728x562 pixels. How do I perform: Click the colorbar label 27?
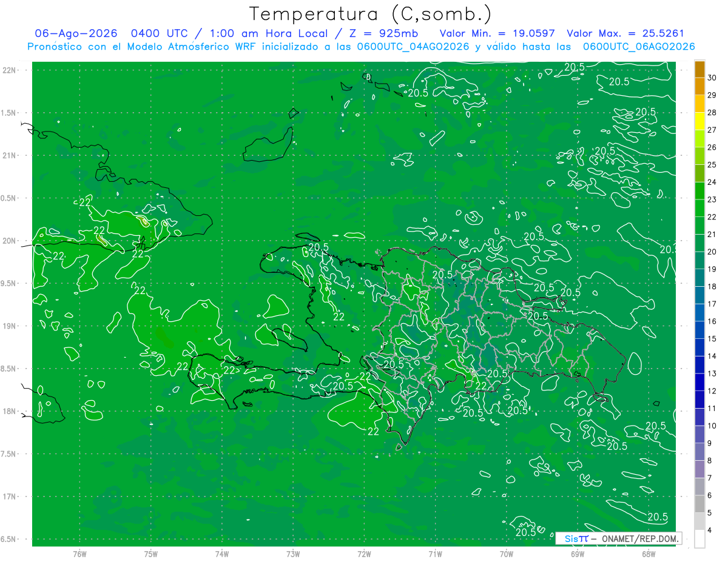712,130
